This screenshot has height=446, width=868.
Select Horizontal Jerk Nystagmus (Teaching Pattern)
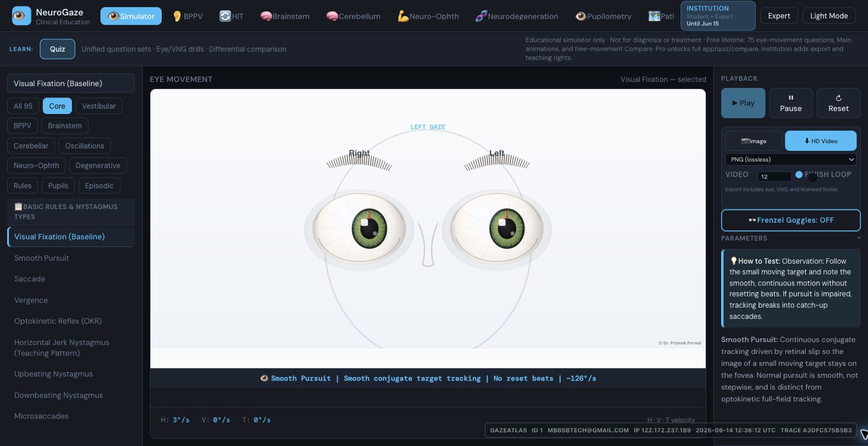71,347
